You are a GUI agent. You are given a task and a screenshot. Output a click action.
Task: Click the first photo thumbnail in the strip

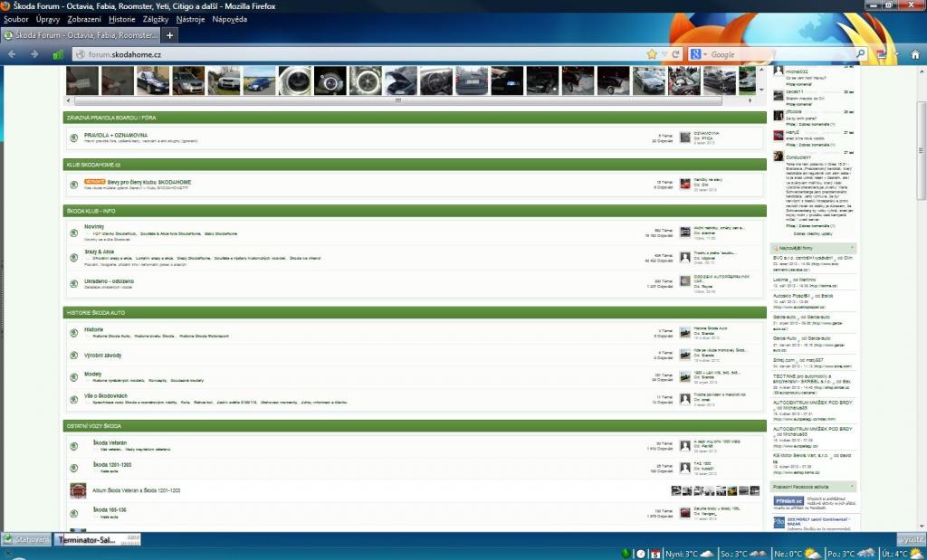82,81
